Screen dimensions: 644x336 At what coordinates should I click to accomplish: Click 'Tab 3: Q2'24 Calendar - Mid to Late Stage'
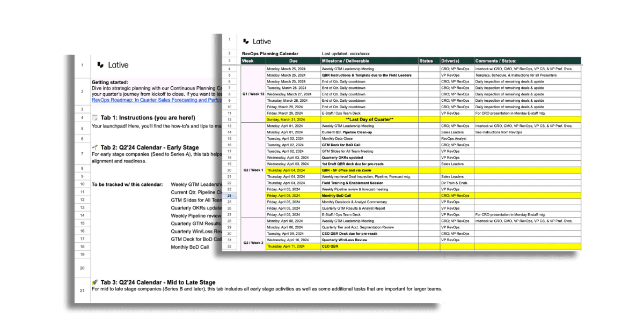coord(158,282)
